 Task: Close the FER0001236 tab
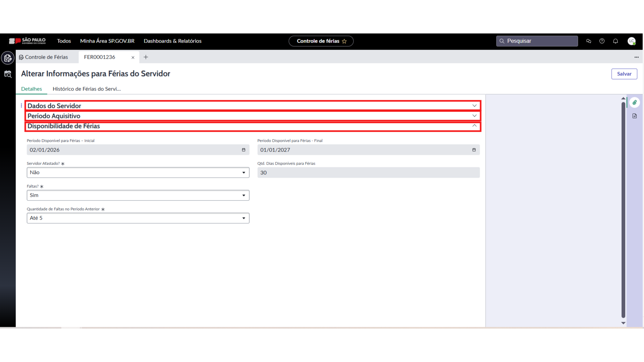[x=133, y=57]
